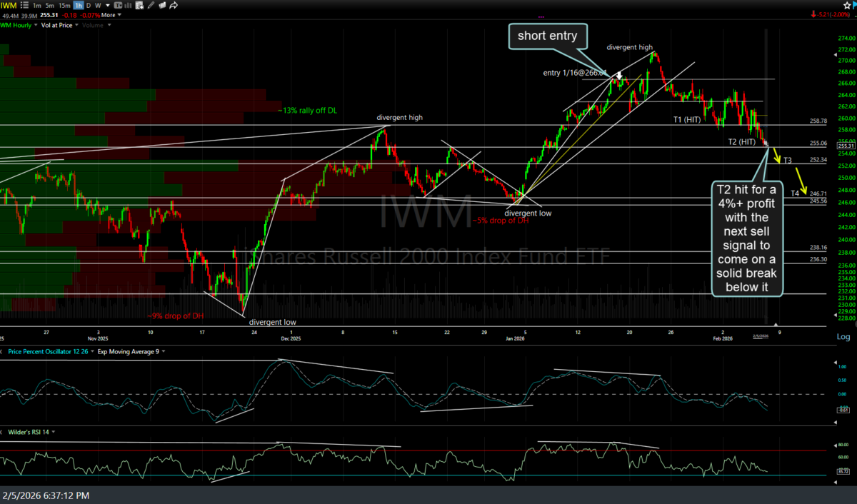
Task: Click the IWM ticker symbol
Action: (x=10, y=5)
